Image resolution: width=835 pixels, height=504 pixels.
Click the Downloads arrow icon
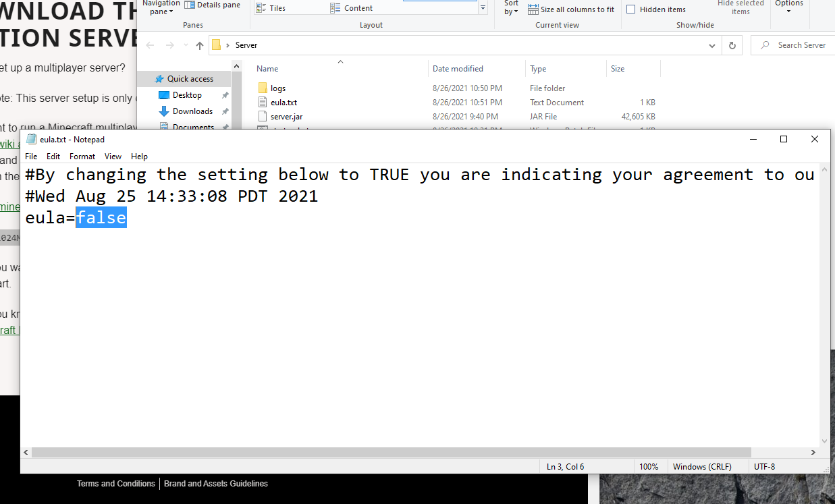pyautogui.click(x=163, y=111)
